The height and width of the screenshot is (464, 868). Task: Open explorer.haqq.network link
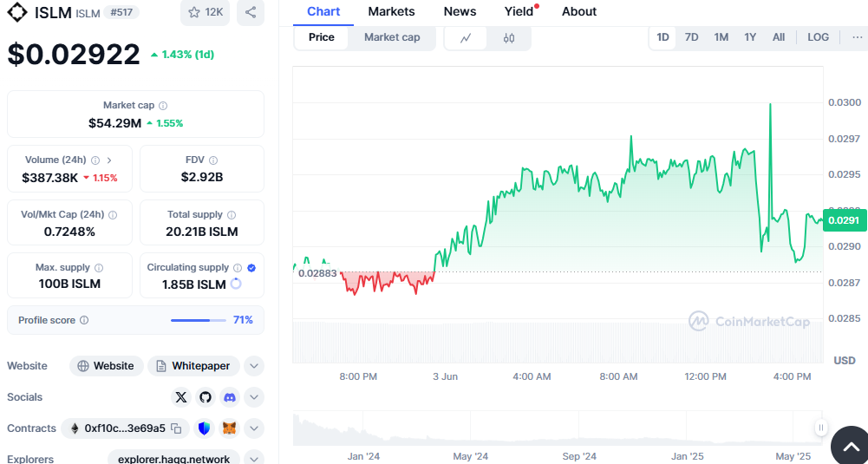173,459
